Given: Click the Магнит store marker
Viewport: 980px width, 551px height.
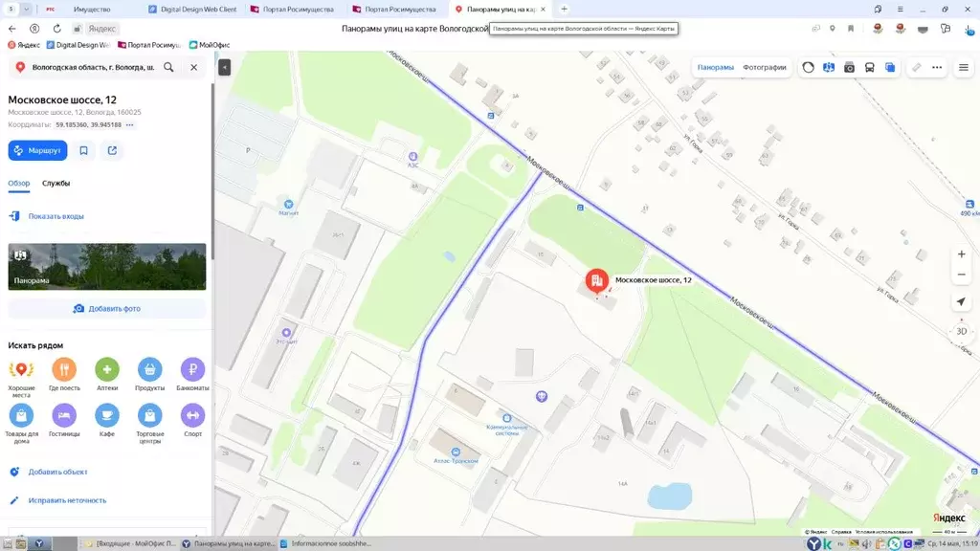Looking at the screenshot, I should click(288, 205).
